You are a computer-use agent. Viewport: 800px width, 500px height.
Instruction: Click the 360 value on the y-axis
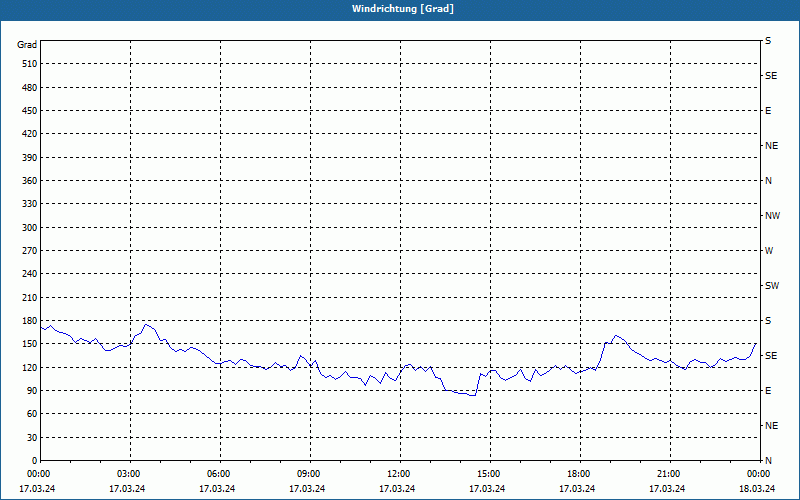(x=28, y=181)
